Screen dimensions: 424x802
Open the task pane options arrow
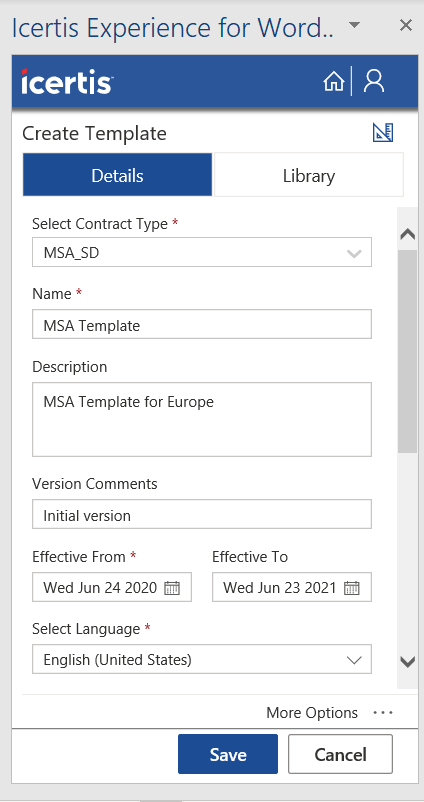point(354,25)
